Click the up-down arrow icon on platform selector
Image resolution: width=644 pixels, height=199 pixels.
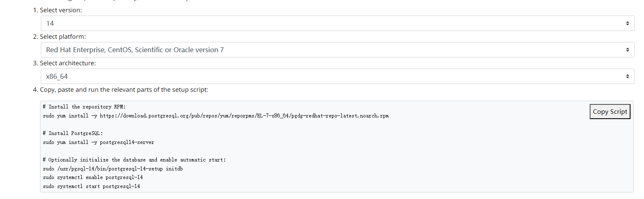[627, 50]
